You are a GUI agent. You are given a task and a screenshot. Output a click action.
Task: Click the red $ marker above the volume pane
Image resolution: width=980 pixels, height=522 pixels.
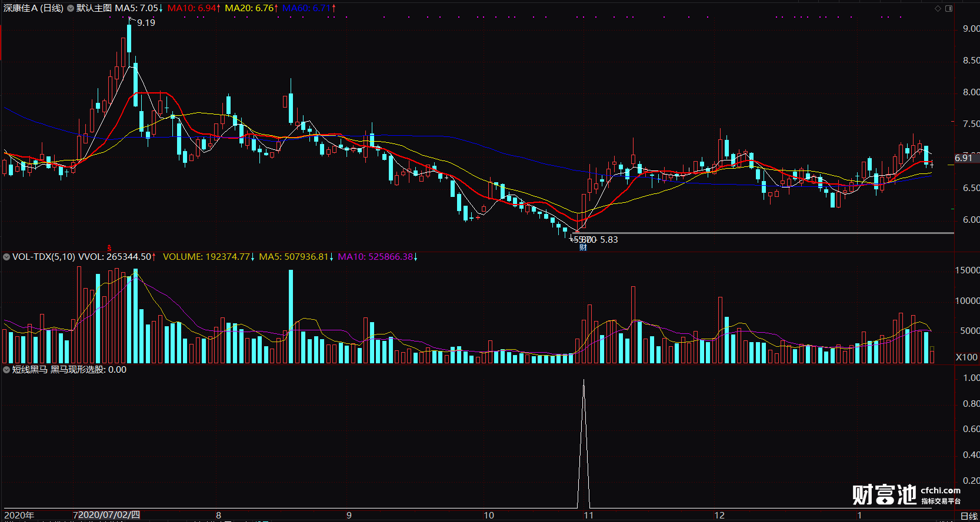(109, 249)
